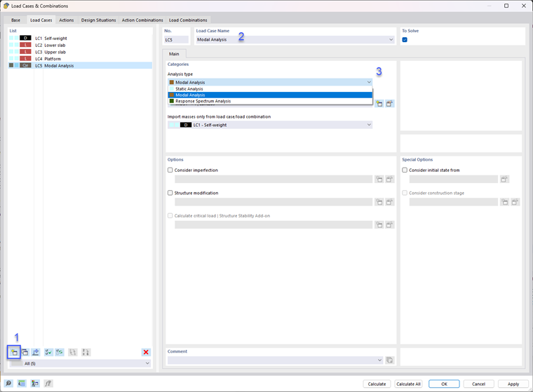Click the load case No. field LC5
Viewport: 533px width, 392px height.
[x=176, y=40]
